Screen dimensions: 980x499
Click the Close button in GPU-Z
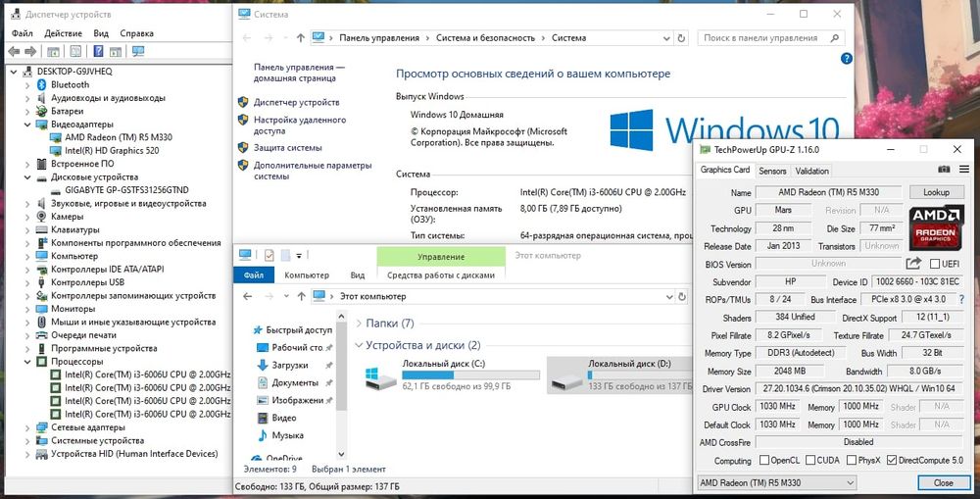point(943,482)
